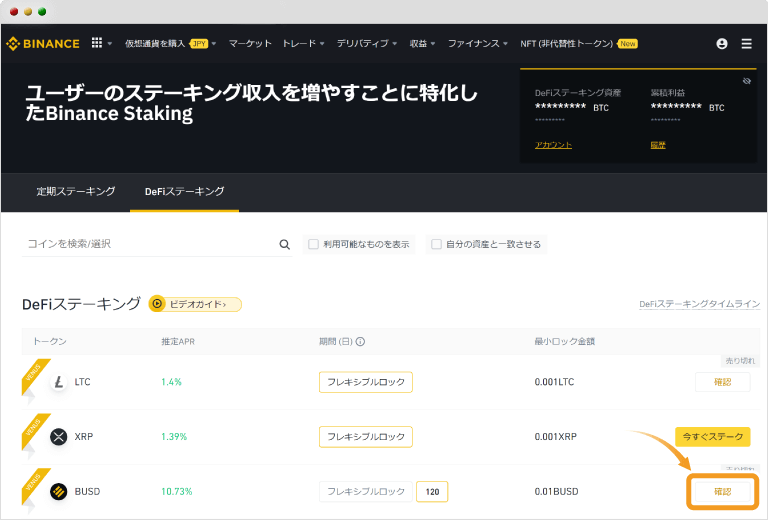Switch to 定期ステーキング tab

[76, 191]
